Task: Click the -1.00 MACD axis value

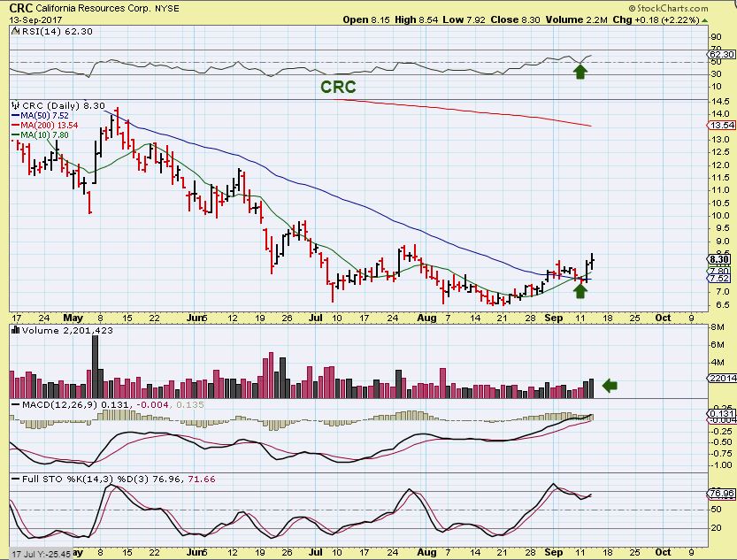Action: click(x=721, y=465)
